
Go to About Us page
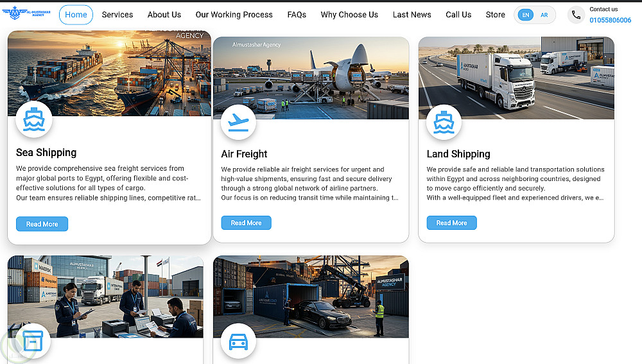coord(164,15)
